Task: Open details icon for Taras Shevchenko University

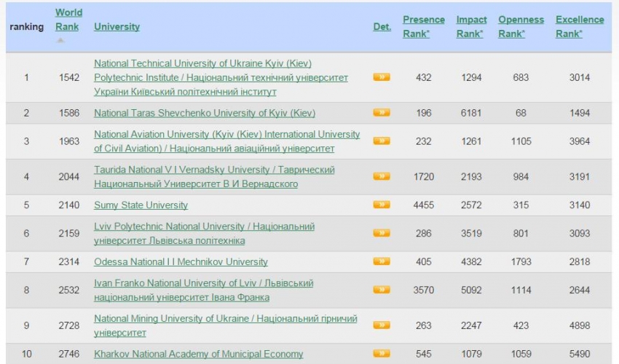Action: coord(382,113)
